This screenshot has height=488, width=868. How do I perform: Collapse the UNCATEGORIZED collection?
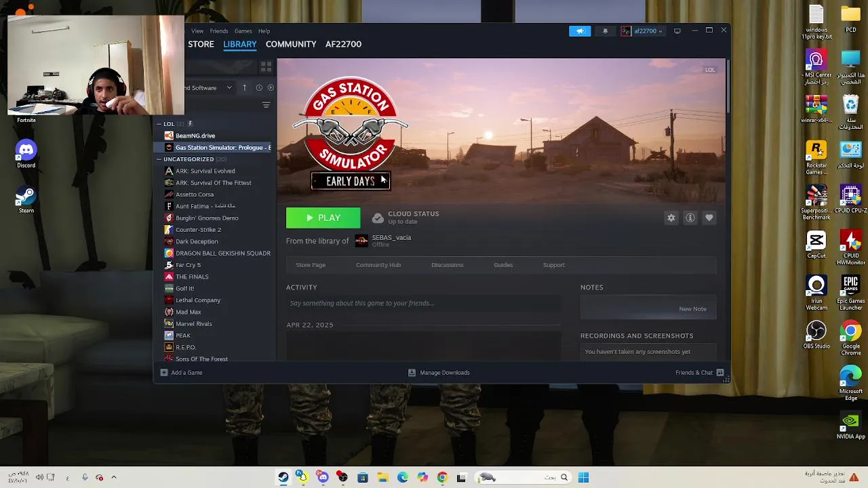click(x=159, y=159)
